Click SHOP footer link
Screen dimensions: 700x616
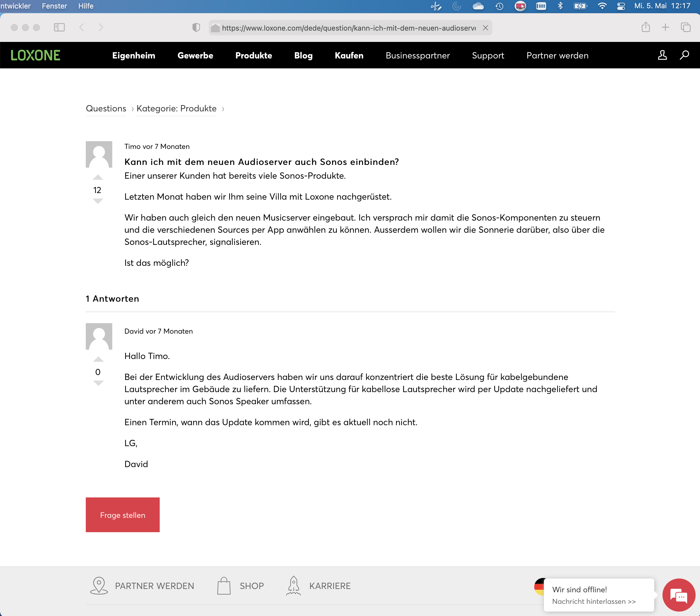252,586
